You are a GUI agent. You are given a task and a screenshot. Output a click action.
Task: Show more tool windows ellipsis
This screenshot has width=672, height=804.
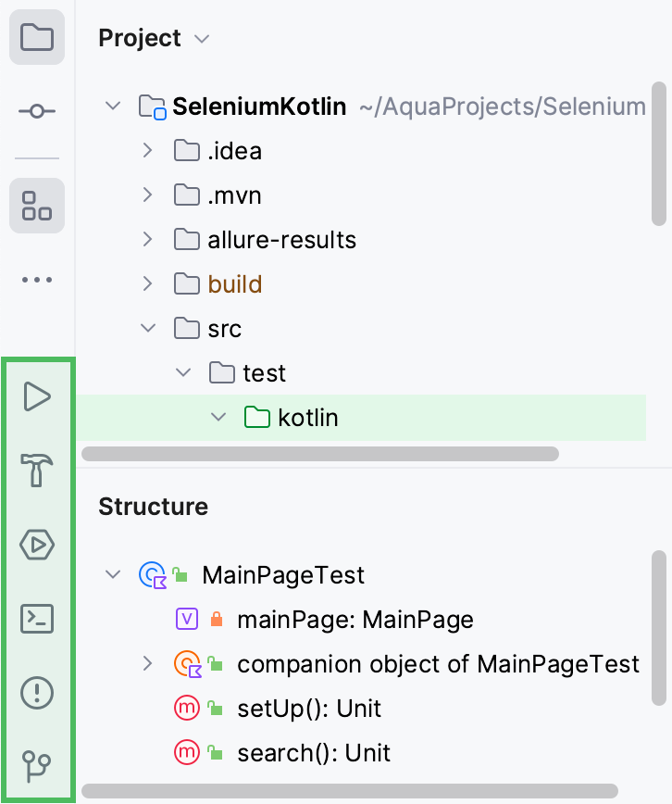(x=37, y=279)
